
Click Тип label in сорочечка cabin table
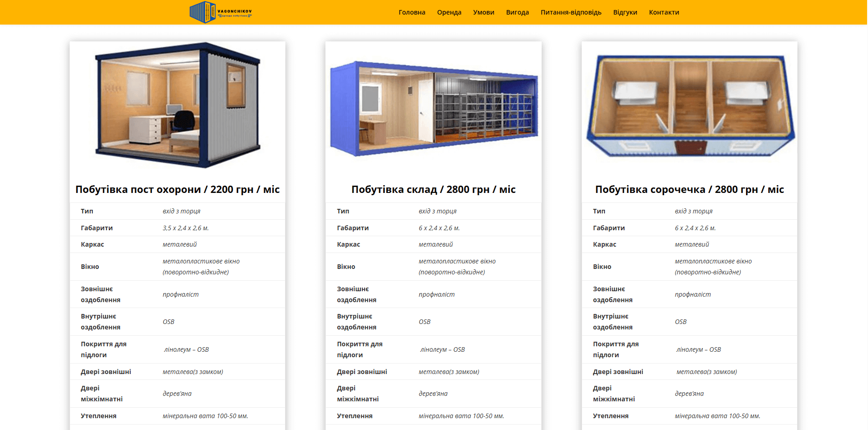coord(599,211)
